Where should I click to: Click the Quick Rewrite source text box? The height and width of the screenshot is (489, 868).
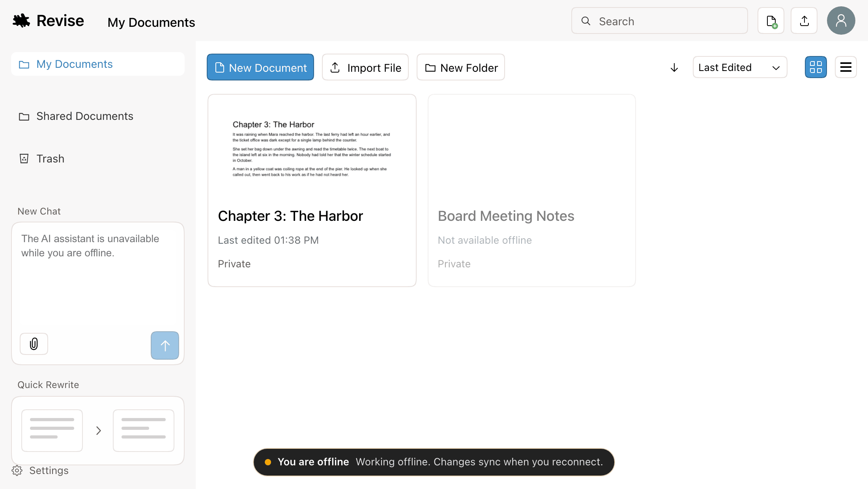52,431
